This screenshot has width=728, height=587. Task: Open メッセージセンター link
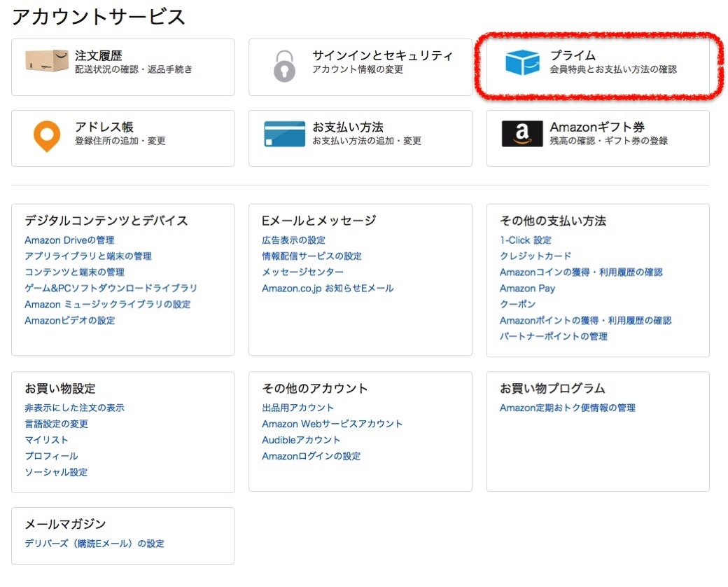click(302, 272)
